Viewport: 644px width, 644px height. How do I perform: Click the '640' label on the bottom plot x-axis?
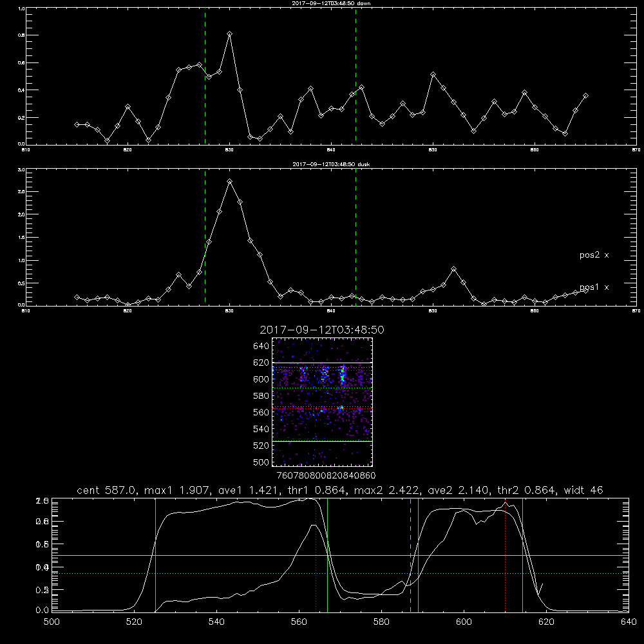point(629,622)
